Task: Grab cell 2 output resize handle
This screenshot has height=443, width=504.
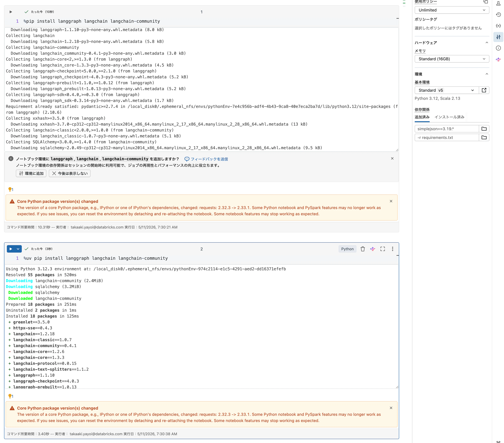Action: [397, 387]
